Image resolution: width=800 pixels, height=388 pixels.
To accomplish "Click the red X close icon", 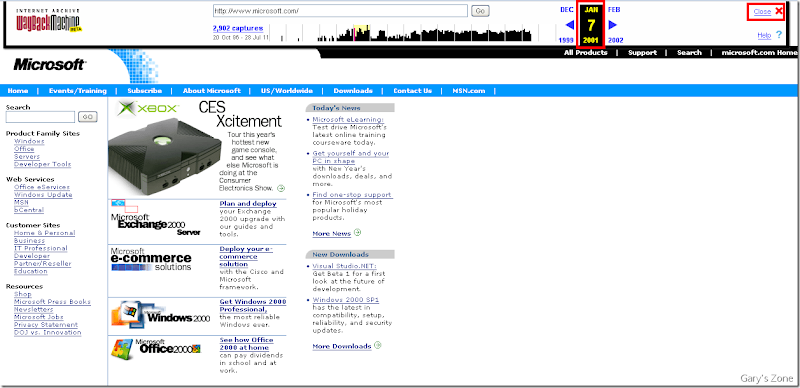I will [x=779, y=11].
